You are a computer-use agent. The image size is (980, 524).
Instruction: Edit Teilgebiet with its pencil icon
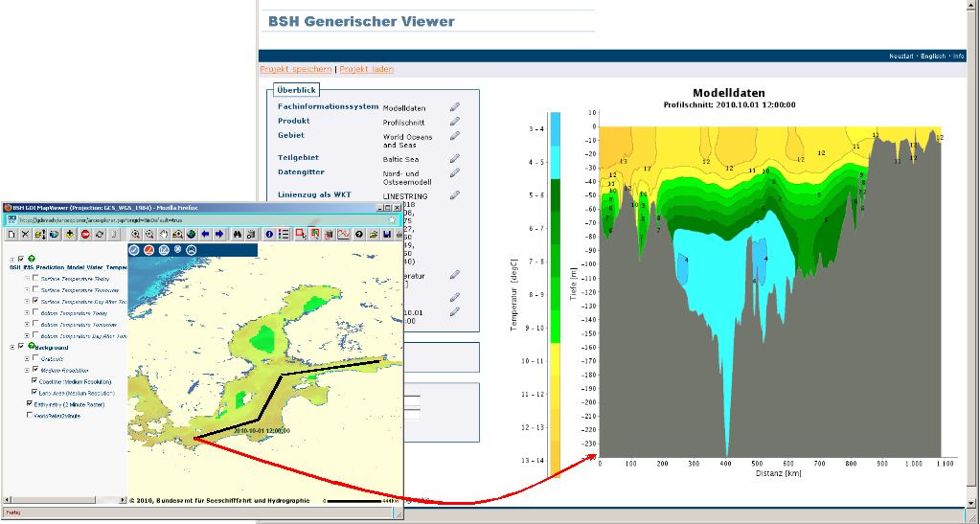[x=455, y=158]
